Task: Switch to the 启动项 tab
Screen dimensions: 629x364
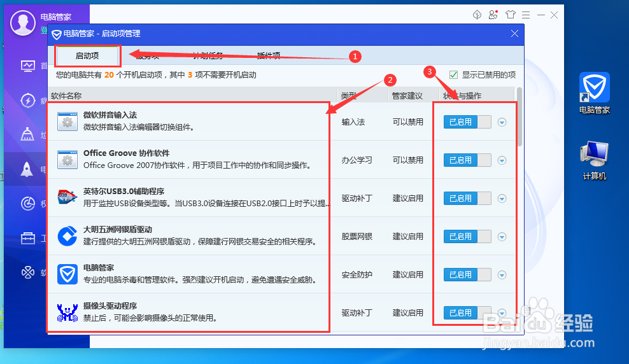Action: pos(87,56)
